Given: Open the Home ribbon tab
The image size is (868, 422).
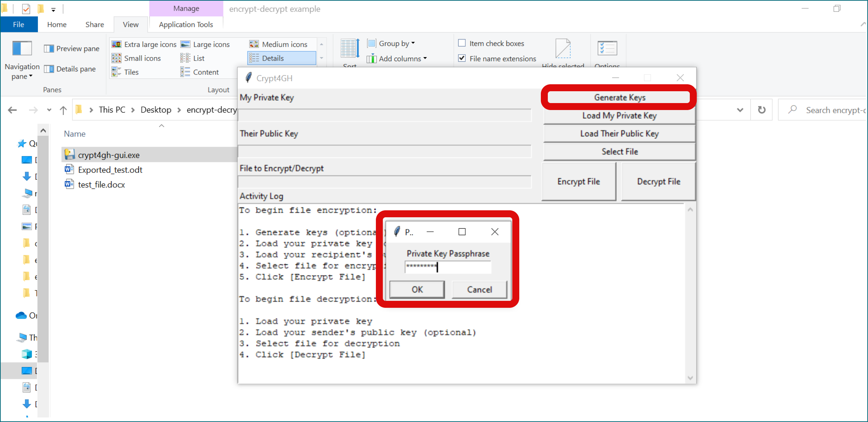Looking at the screenshot, I should coord(57,25).
